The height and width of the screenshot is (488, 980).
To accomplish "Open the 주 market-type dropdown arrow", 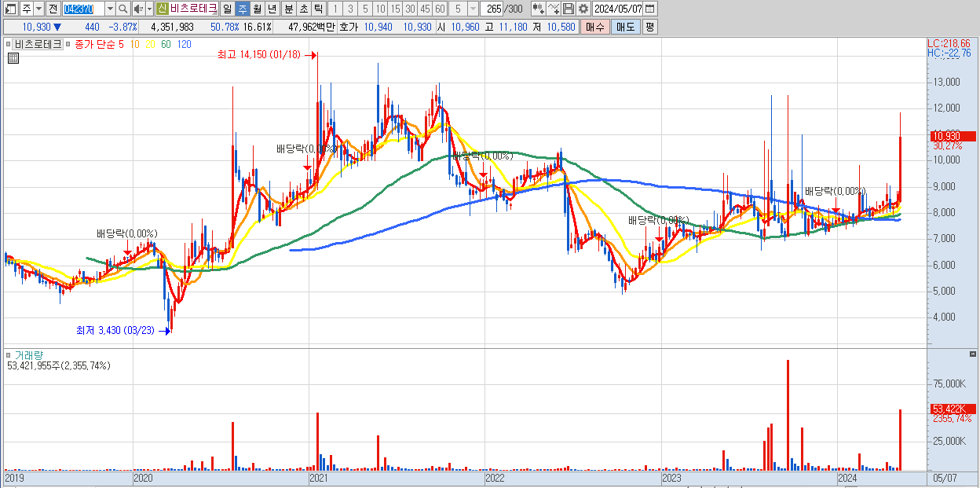I will pyautogui.click(x=38, y=9).
